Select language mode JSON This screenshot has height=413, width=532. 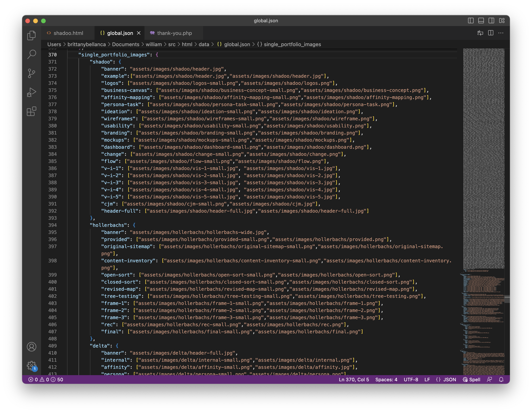coord(446,379)
